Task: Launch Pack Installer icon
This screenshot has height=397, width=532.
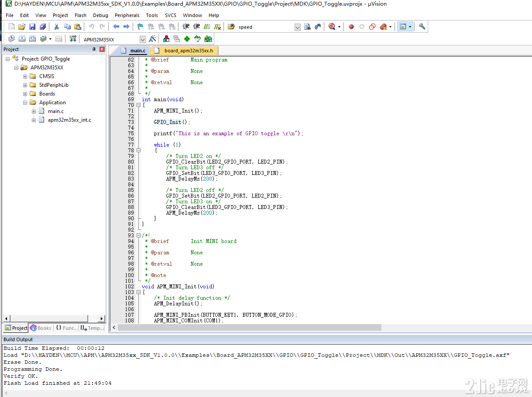Action: pyautogui.click(x=208, y=39)
